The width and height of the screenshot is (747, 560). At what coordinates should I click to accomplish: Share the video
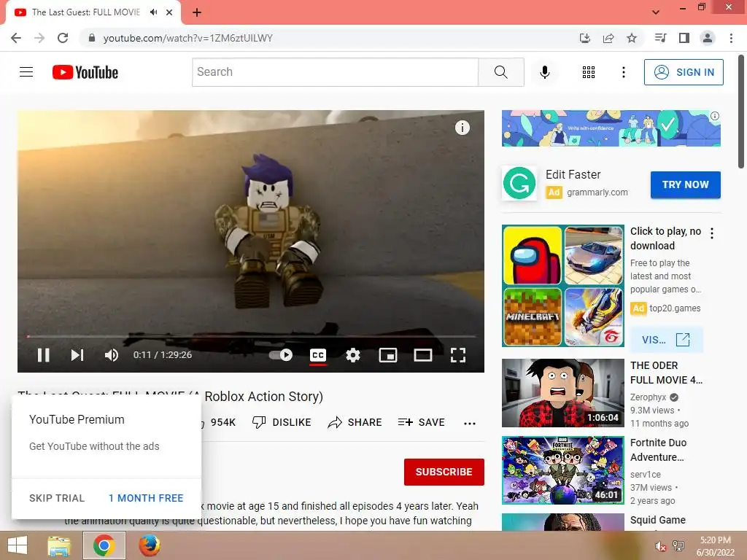[x=355, y=422]
